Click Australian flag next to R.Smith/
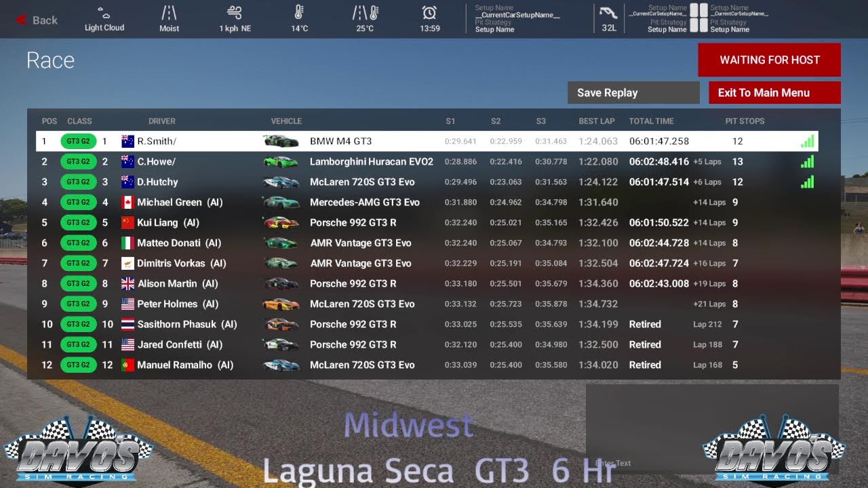This screenshot has height=488, width=868. pyautogui.click(x=127, y=141)
